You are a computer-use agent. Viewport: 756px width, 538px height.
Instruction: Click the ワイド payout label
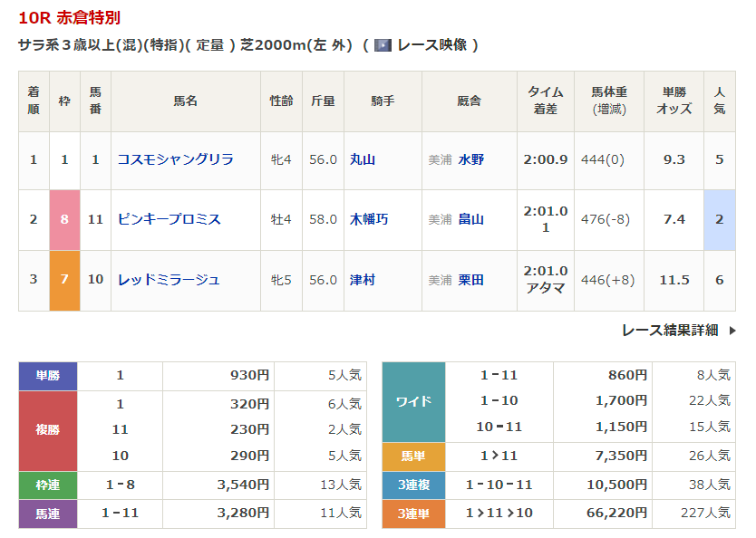click(413, 401)
